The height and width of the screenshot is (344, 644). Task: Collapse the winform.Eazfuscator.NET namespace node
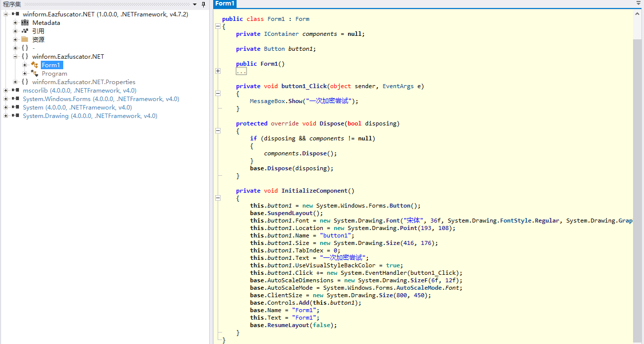pyautogui.click(x=15, y=57)
